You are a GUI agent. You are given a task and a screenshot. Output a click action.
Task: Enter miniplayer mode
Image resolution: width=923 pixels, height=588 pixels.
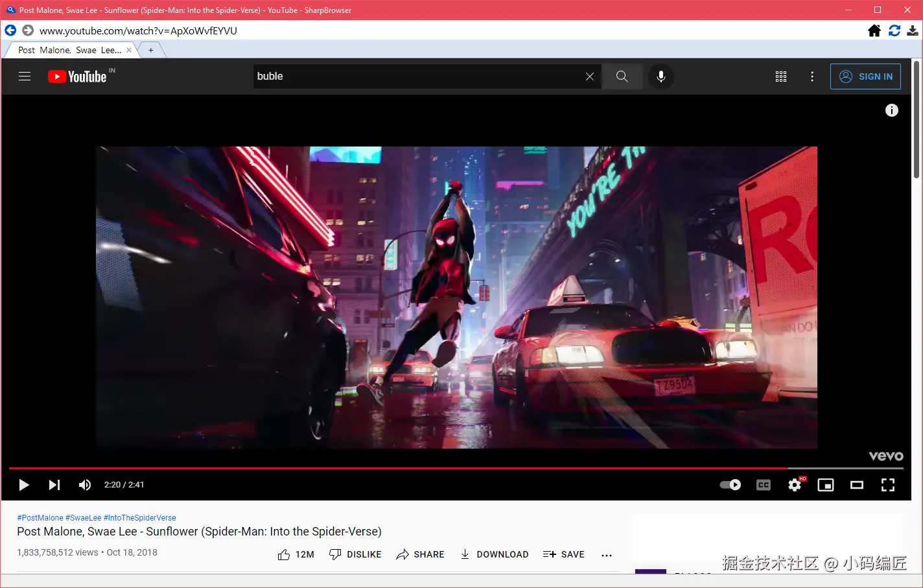click(x=825, y=484)
